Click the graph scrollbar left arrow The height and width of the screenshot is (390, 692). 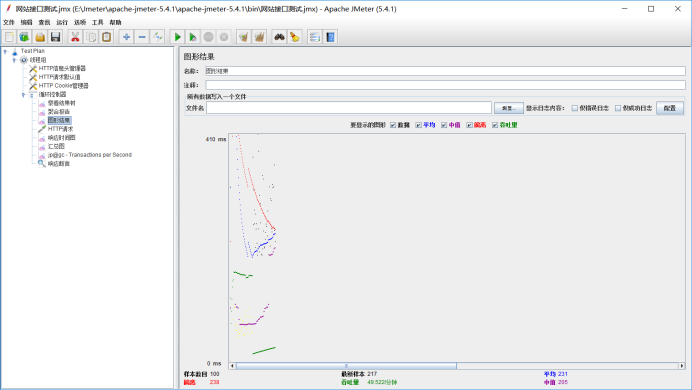coord(232,366)
